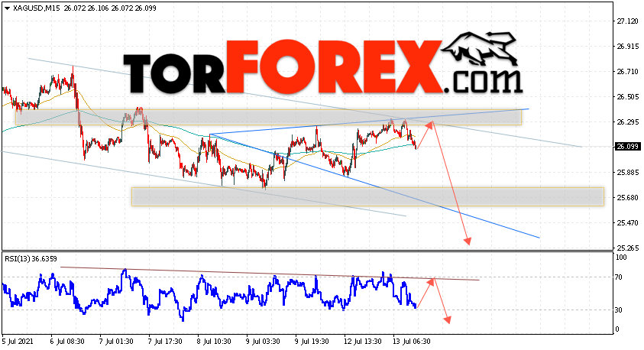Select the 25.885 price axis label

point(627,173)
